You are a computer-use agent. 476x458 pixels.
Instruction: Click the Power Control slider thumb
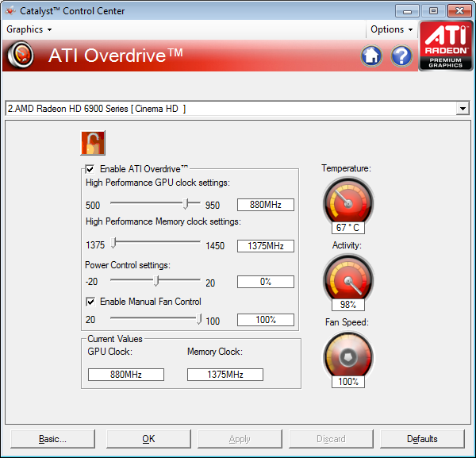(x=155, y=281)
